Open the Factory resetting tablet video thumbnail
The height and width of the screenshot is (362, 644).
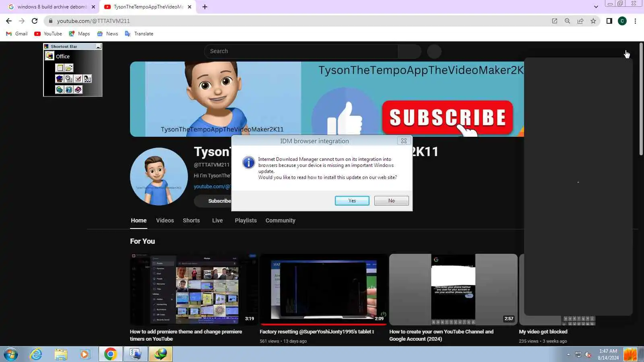(x=324, y=289)
